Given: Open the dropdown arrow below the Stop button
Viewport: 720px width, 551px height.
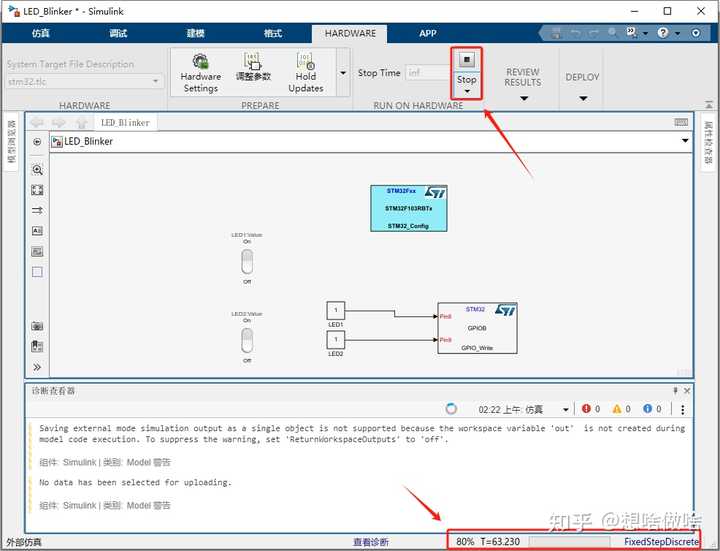Looking at the screenshot, I should [467, 91].
